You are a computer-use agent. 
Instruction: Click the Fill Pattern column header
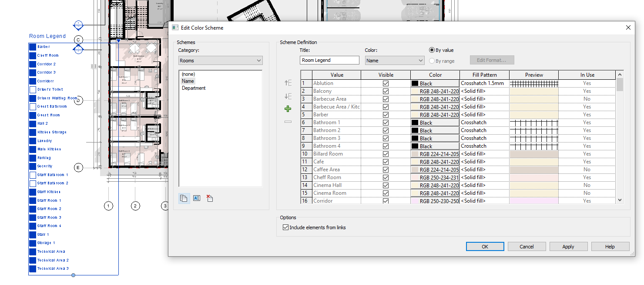click(484, 75)
